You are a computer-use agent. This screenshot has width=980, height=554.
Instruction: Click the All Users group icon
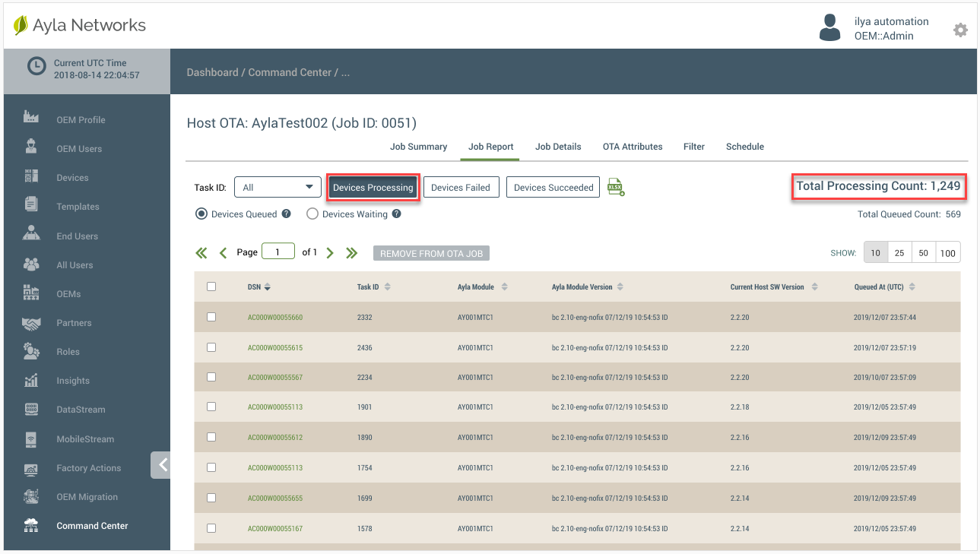point(31,264)
